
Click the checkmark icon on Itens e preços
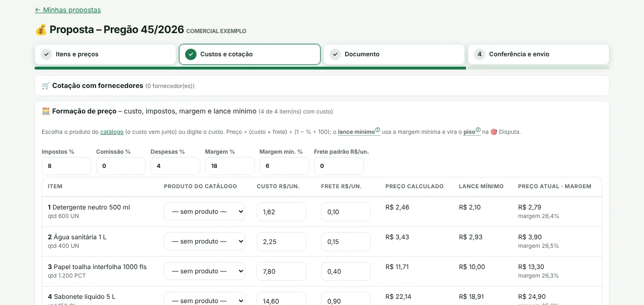tap(46, 54)
